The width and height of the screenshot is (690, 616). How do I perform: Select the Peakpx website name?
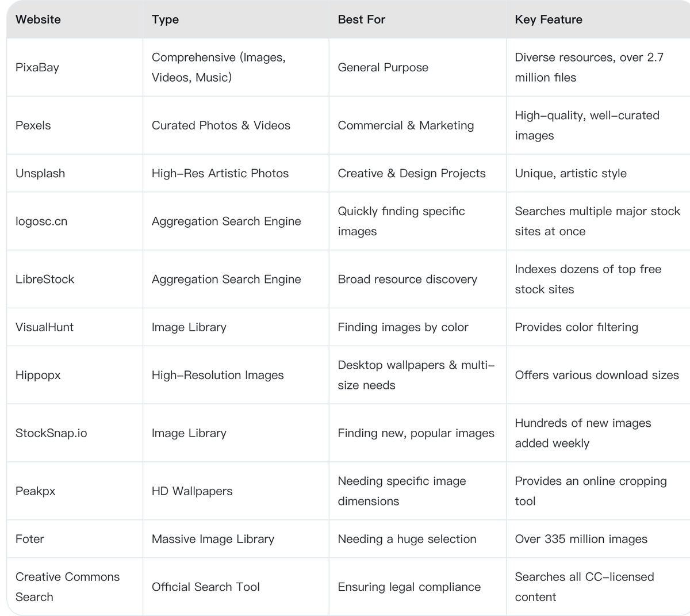pos(36,491)
